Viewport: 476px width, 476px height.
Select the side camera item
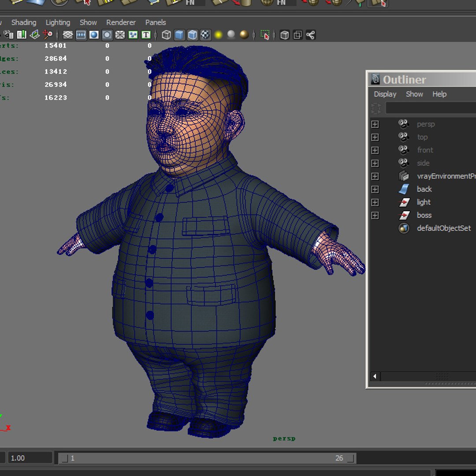tap(423, 163)
